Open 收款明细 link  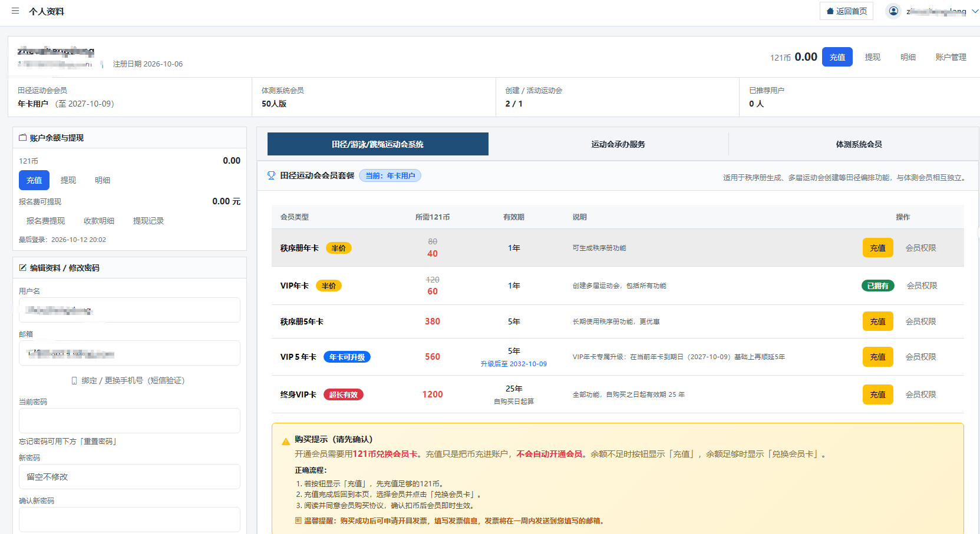coord(99,221)
